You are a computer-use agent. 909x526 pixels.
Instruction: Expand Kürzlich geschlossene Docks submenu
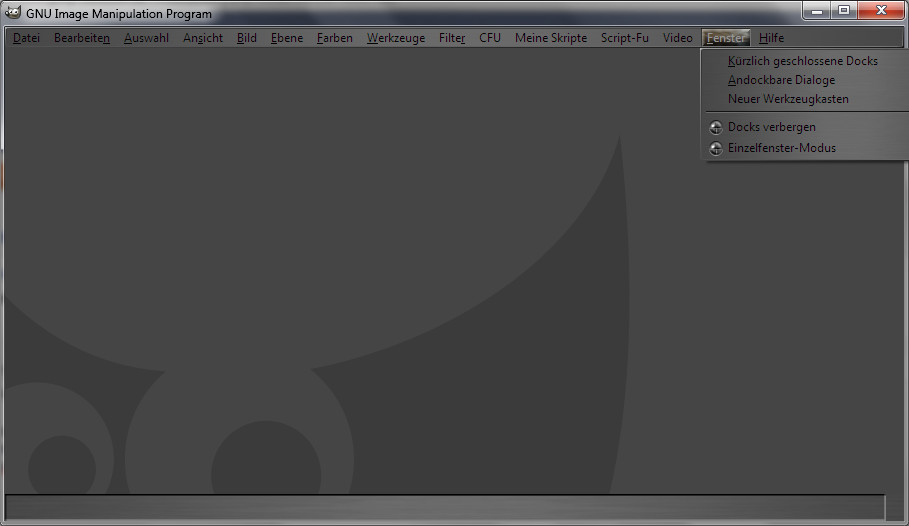806,61
